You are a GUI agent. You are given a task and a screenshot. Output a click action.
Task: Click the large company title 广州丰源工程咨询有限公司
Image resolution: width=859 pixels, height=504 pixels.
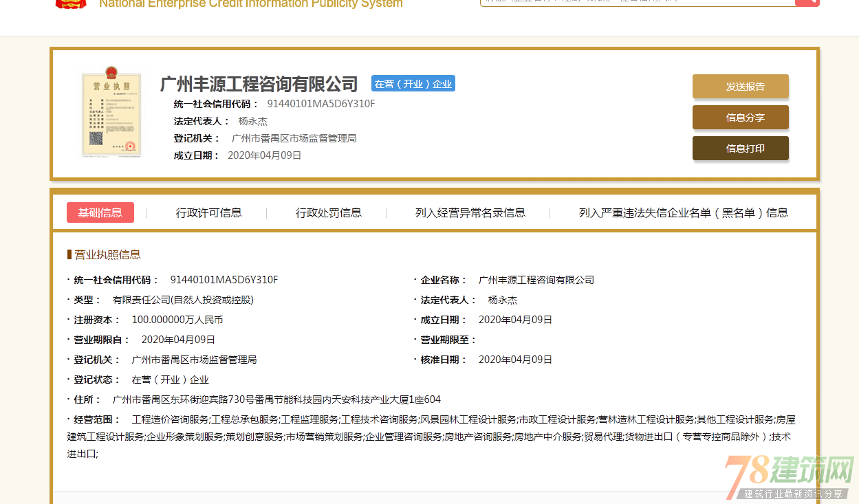(259, 84)
